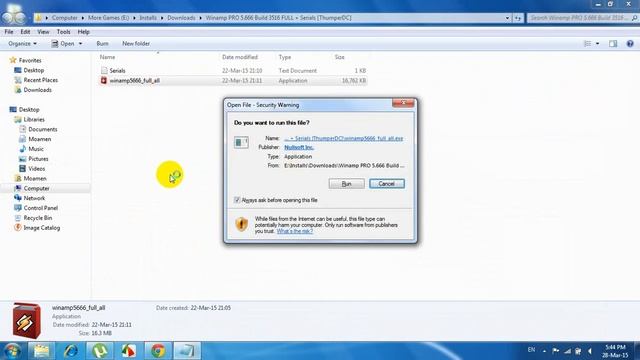The height and width of the screenshot is (360, 640).
Task: Open the Help question mark icon
Action: coord(630,44)
